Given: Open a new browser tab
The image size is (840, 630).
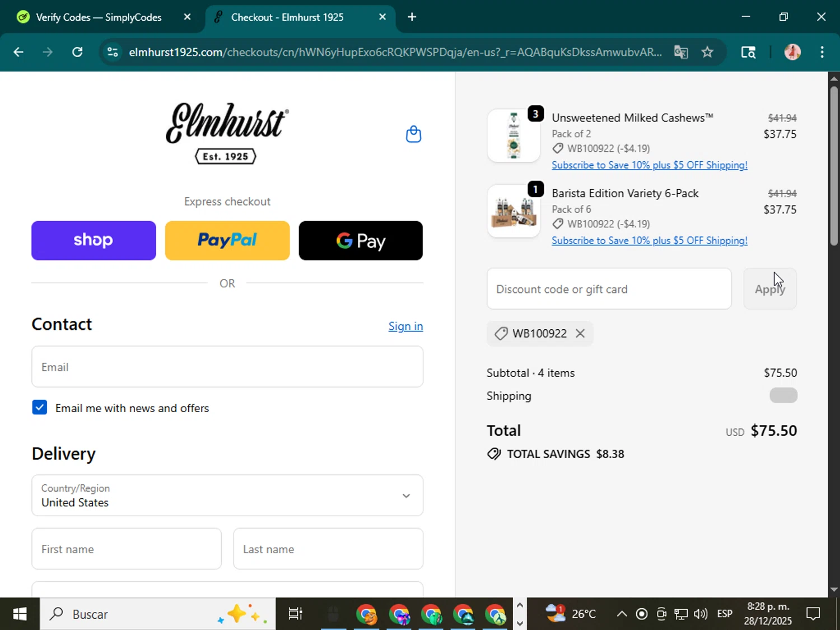Looking at the screenshot, I should point(412,17).
